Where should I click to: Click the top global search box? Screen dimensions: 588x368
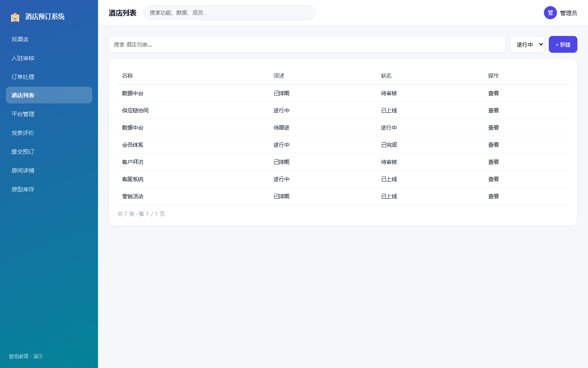pos(229,13)
